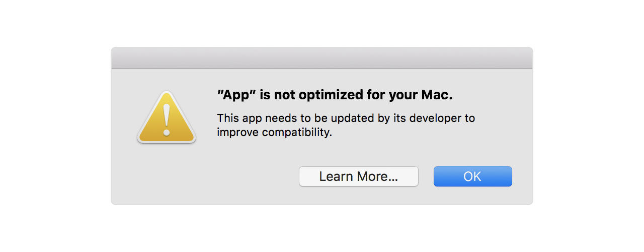The height and width of the screenshot is (252, 644).
Task: Click empty dialog space left of Learn More
Action: tap(206, 176)
